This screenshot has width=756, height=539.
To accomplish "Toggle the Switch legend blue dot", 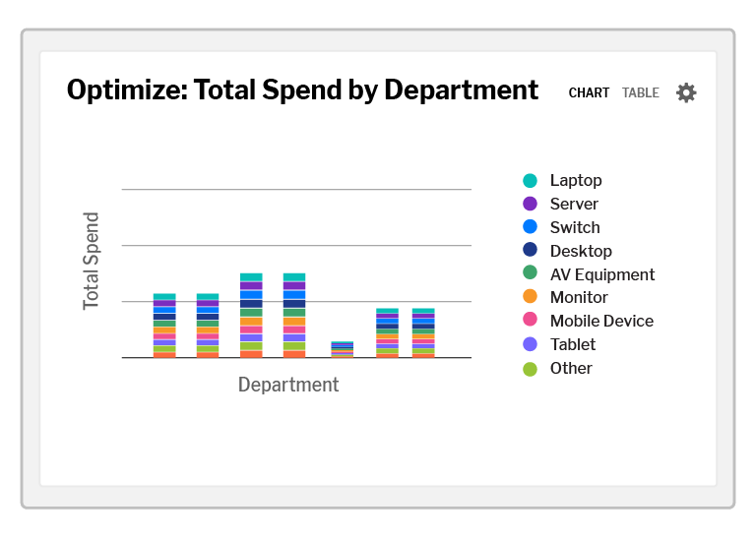I will click(530, 227).
